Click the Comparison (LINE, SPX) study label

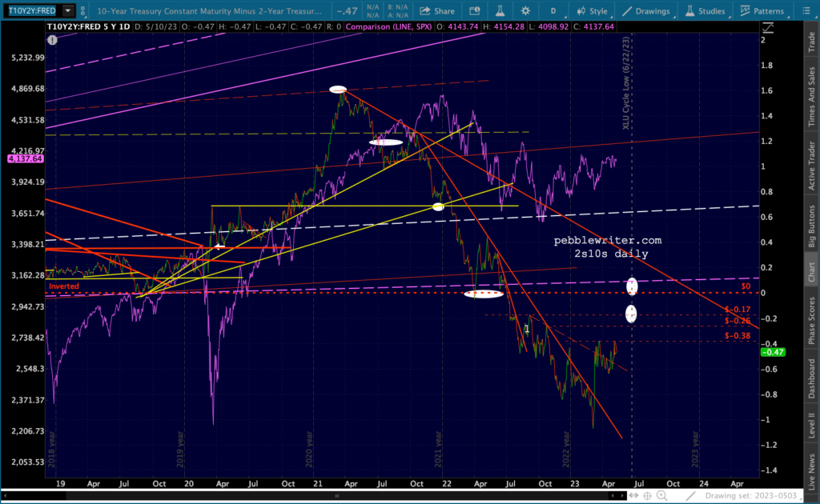(x=388, y=26)
